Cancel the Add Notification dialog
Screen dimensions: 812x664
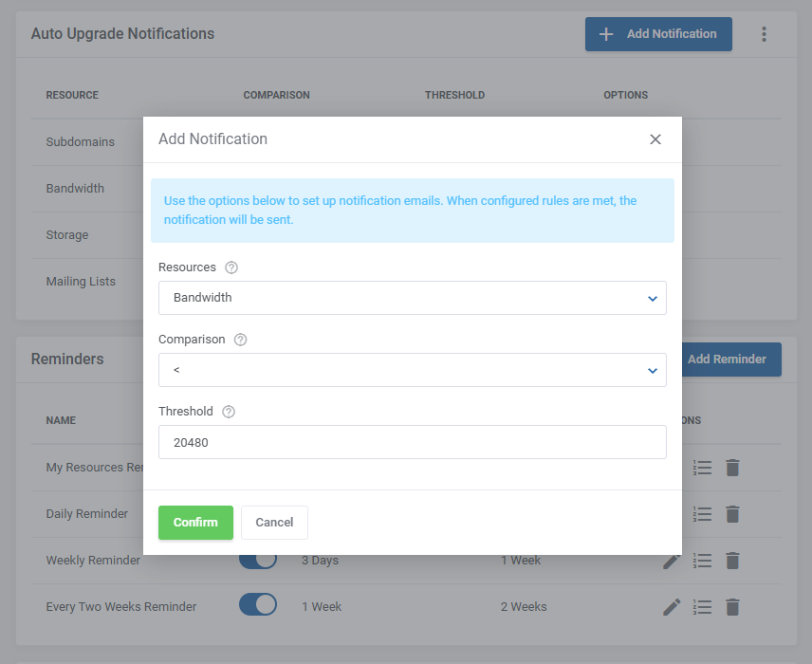coord(274,522)
